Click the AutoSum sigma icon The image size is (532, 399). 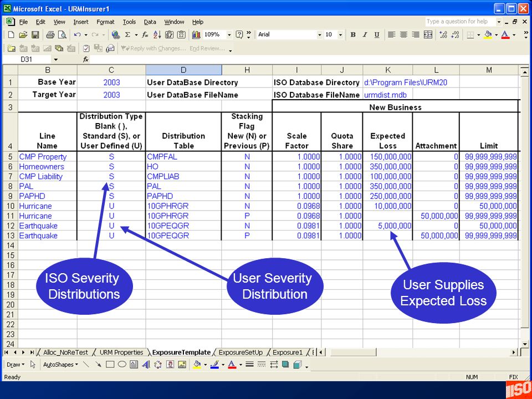(127, 34)
